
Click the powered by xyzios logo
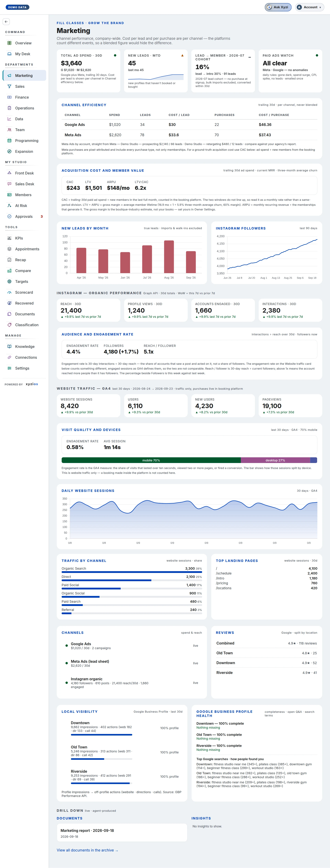[x=32, y=384]
